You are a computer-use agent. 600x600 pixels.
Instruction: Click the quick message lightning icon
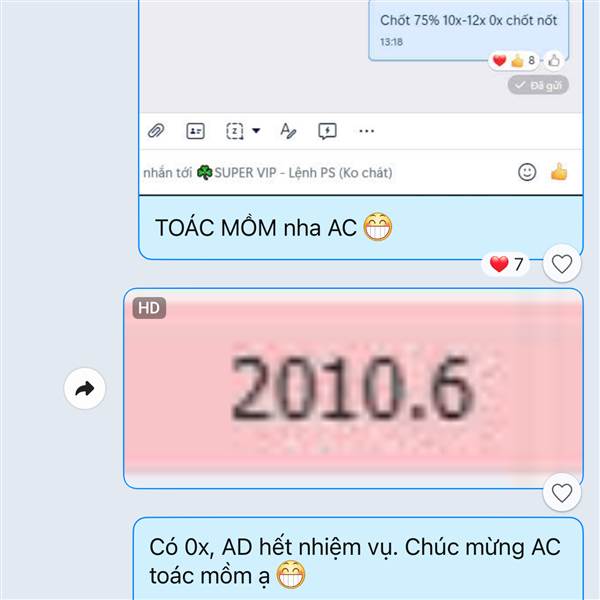[x=327, y=131]
